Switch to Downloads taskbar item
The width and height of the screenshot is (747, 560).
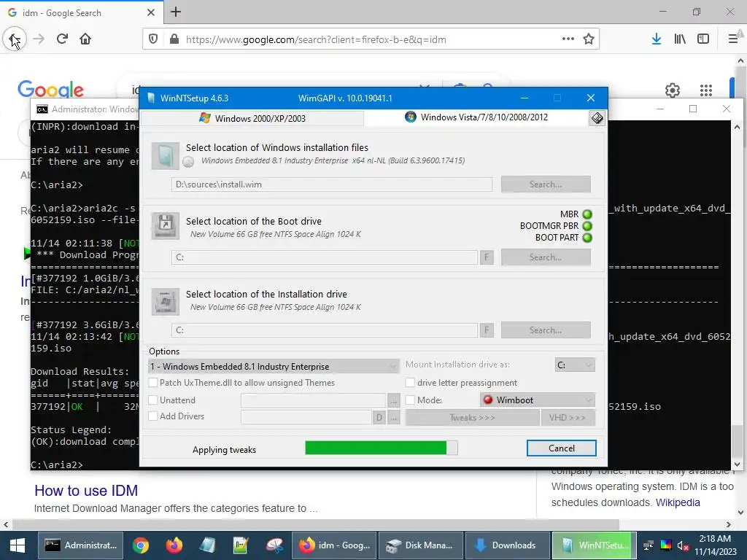pos(506,545)
